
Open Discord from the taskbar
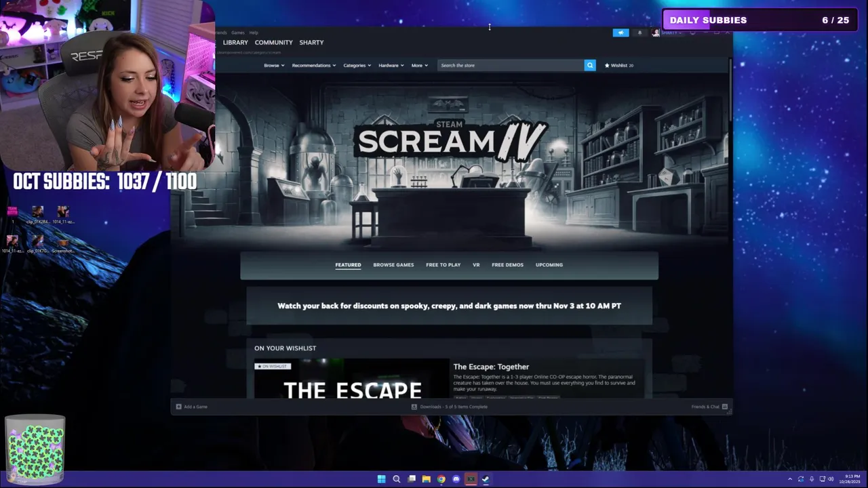pos(456,479)
